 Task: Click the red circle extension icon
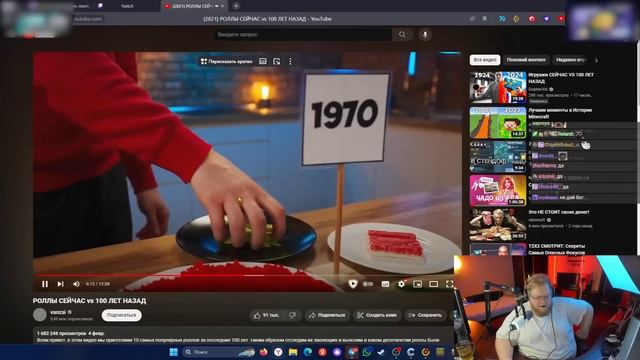click(x=532, y=19)
